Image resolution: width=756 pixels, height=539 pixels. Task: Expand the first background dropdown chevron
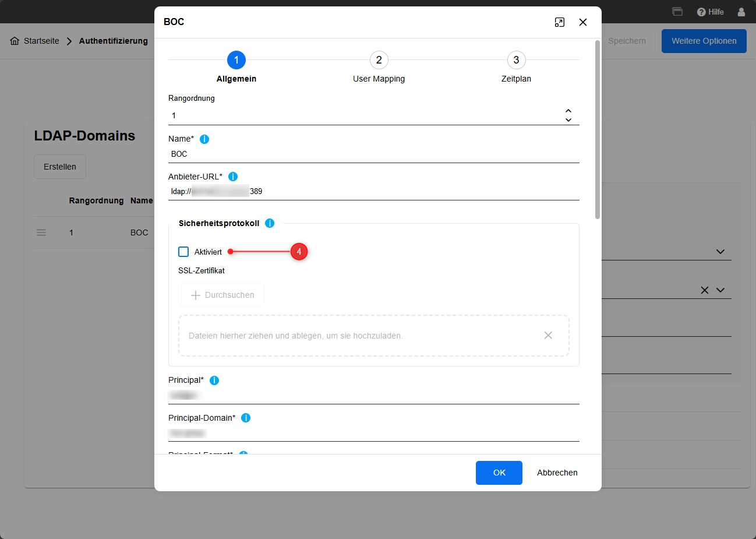point(720,252)
